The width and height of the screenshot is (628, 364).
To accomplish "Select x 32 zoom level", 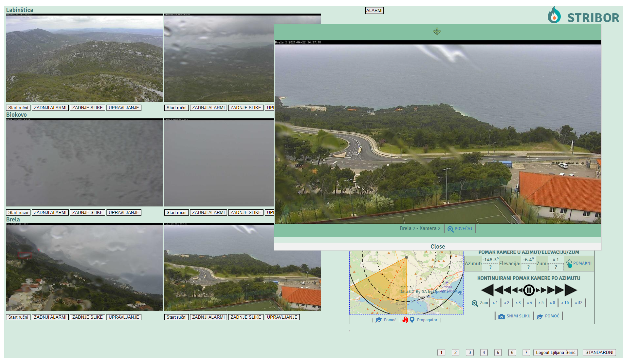I will pyautogui.click(x=578, y=303).
